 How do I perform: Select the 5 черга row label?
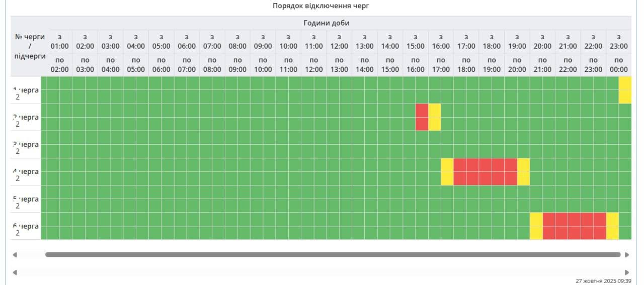pos(26,200)
